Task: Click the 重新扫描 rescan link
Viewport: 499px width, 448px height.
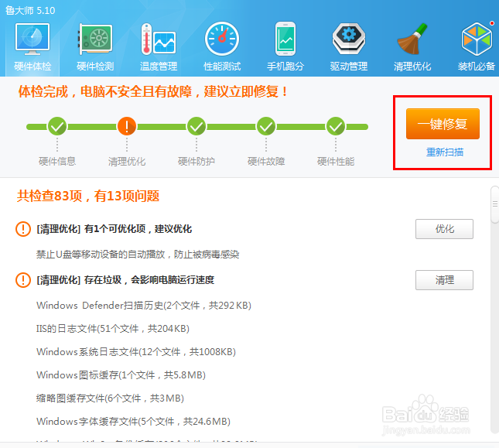Action: click(445, 152)
